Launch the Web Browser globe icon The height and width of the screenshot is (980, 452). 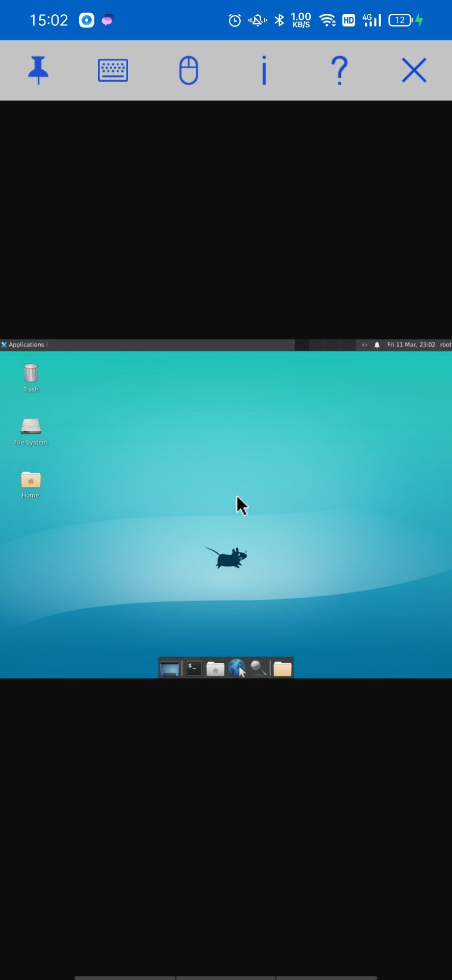(x=237, y=668)
